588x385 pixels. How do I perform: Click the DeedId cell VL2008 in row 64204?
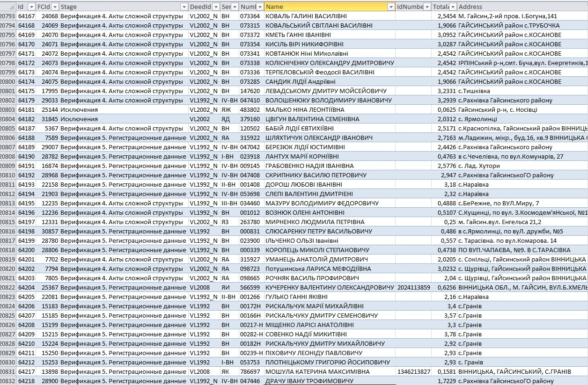click(204, 288)
